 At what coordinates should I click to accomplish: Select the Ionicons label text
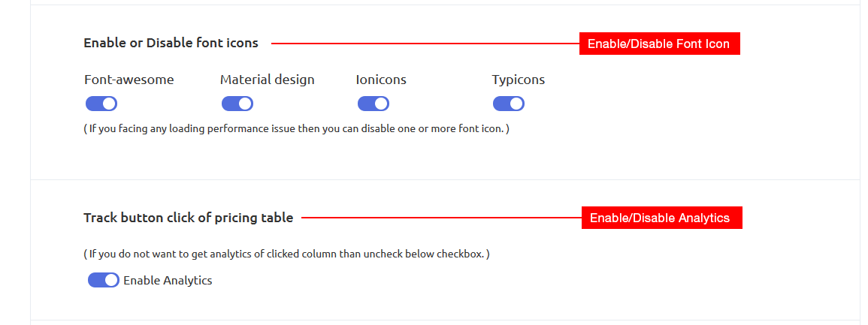pos(381,80)
